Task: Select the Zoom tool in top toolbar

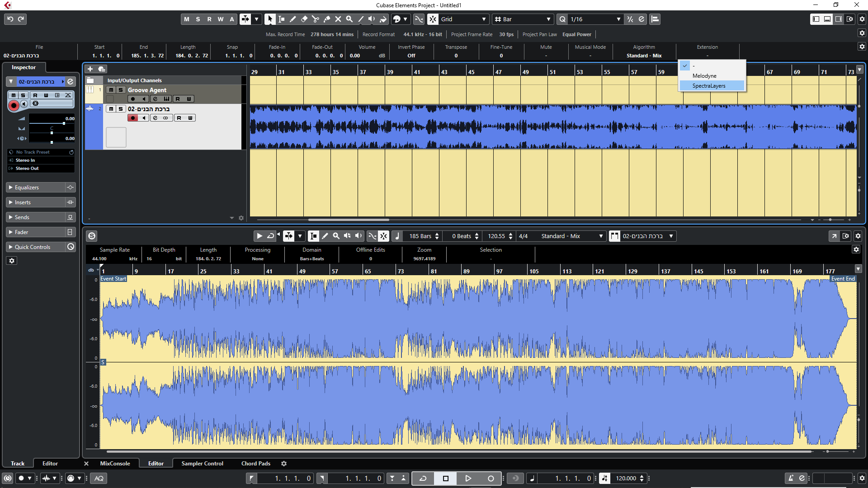Action: 349,19
